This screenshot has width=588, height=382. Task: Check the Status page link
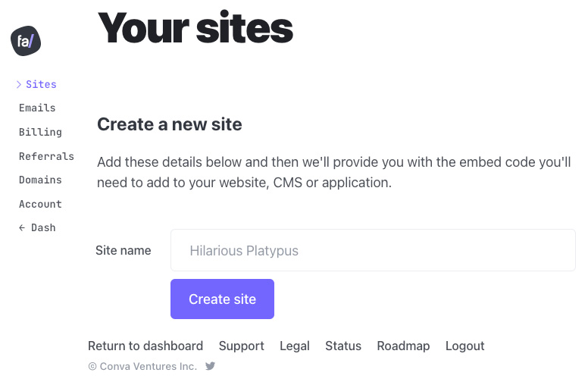point(343,346)
